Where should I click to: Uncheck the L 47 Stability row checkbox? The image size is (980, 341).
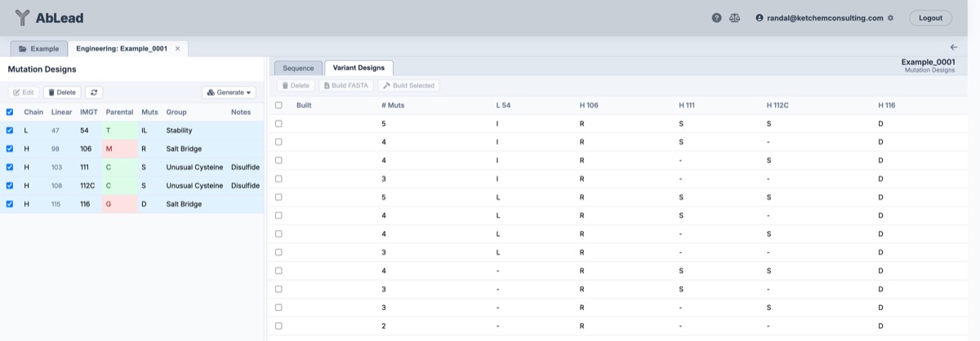pos(10,131)
